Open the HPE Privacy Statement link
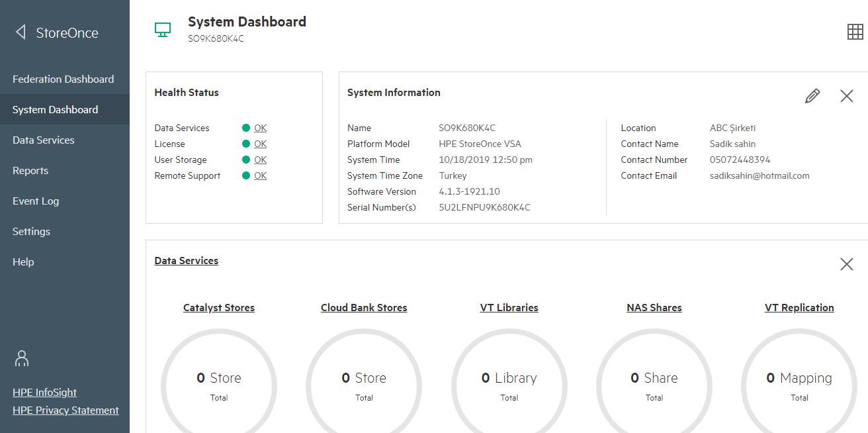 (x=65, y=410)
